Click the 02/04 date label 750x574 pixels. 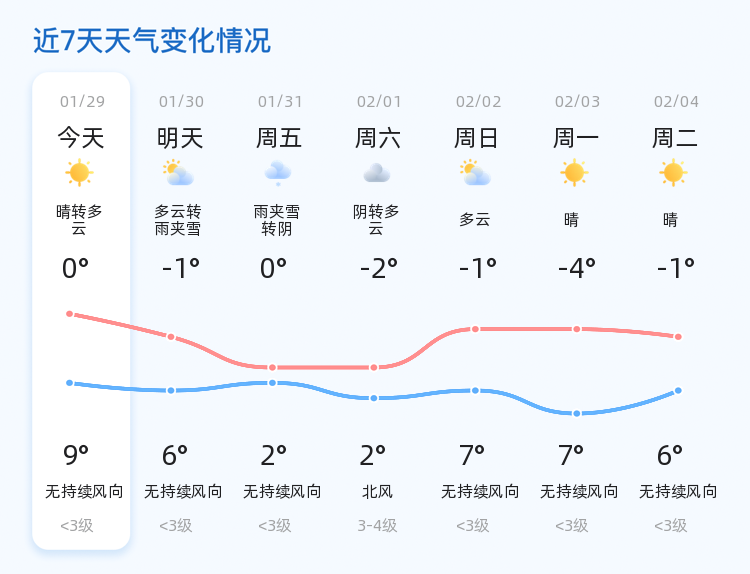point(676,101)
